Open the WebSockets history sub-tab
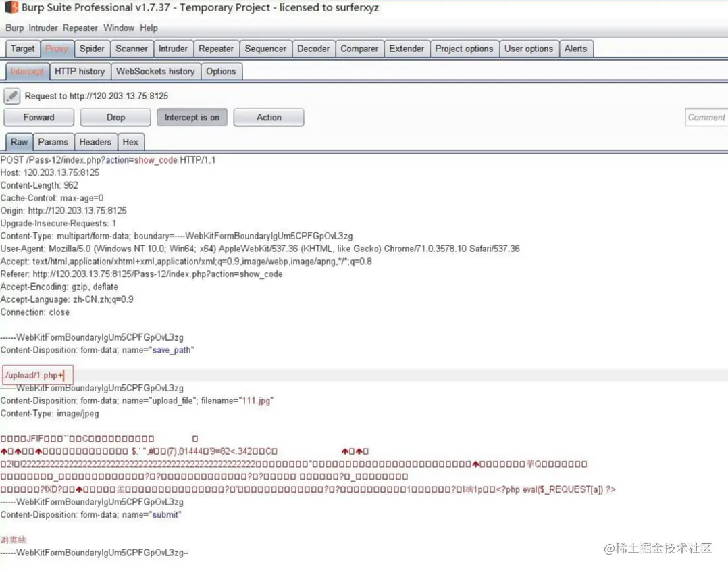Image resolution: width=728 pixels, height=571 pixels. [155, 72]
